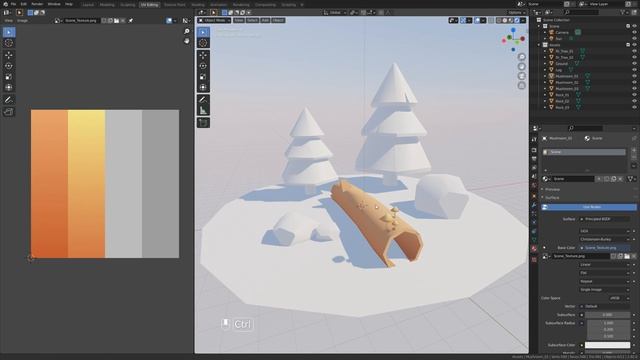Open the 3D viewport Object menu button
640x360 pixels.
[278, 20]
